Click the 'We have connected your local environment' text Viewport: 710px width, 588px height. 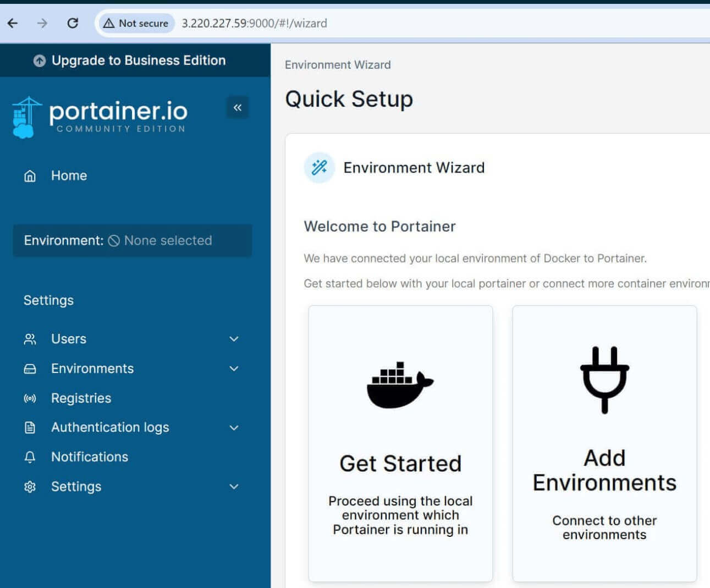coord(475,258)
